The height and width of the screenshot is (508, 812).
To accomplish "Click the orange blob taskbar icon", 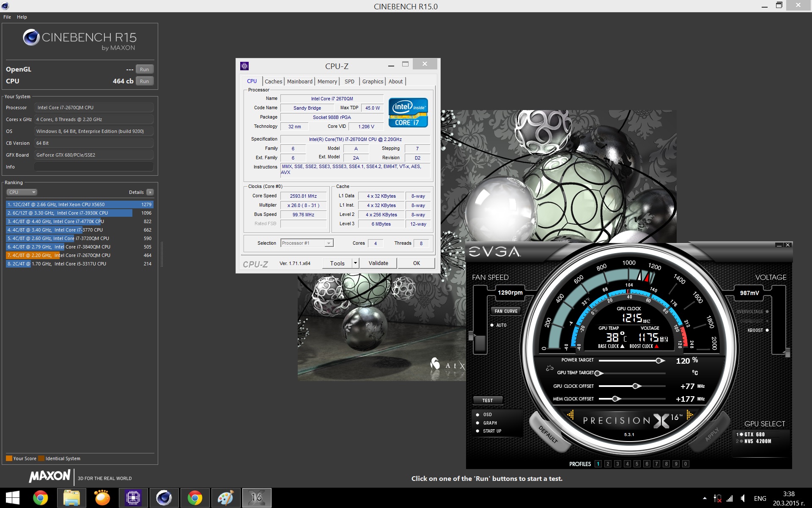I will [102, 498].
